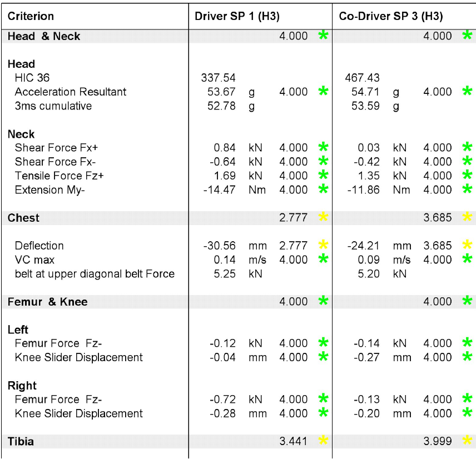Click the "Left" subsection heading
This screenshot has height=459, width=476.
[x=18, y=330]
